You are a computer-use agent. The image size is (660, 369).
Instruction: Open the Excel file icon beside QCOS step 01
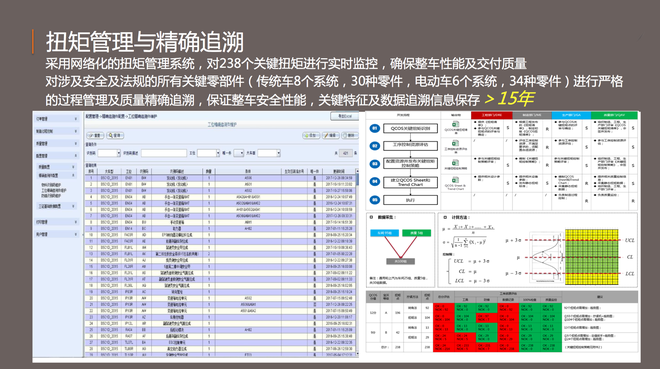pyautogui.click(x=455, y=125)
